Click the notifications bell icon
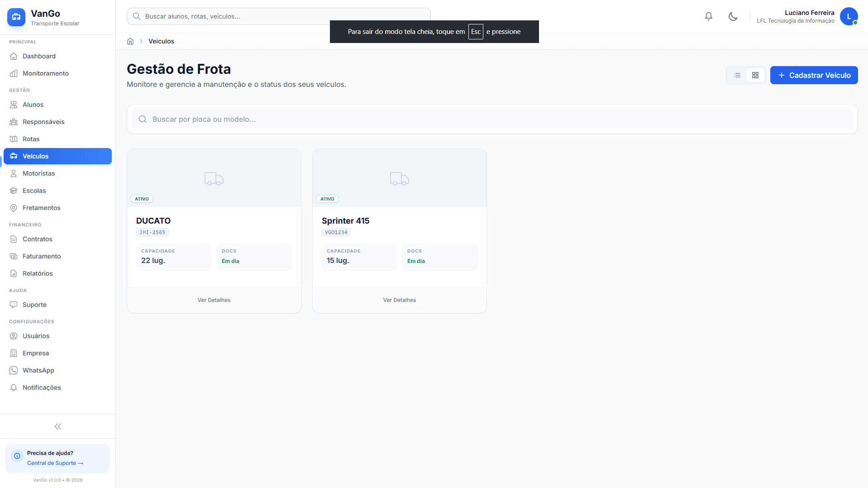This screenshot has width=868, height=488. click(x=708, y=16)
